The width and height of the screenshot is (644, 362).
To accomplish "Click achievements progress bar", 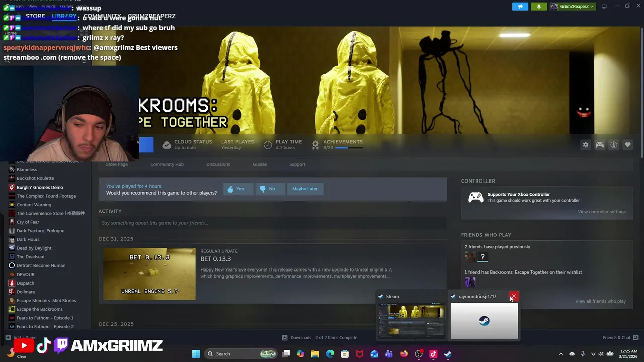I will point(348,148).
